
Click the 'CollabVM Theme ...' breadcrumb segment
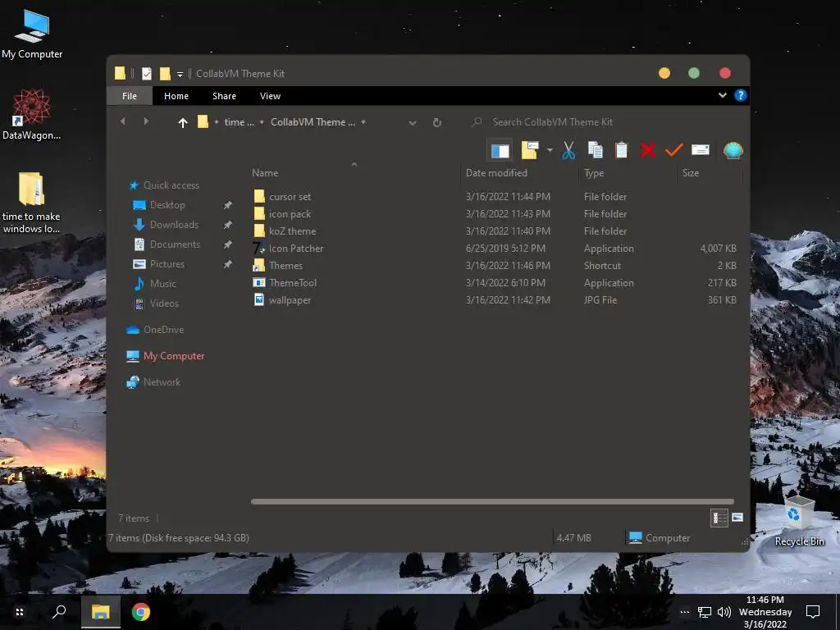[x=313, y=122]
